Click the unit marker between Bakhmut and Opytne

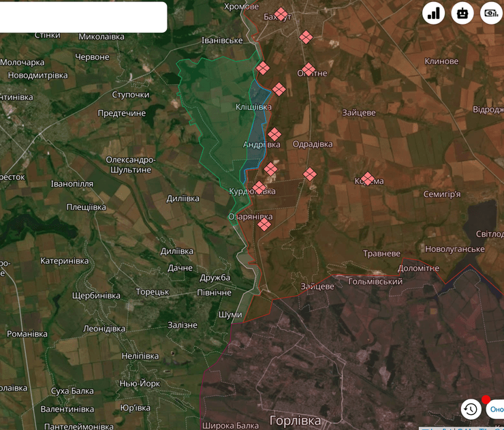pyautogui.click(x=306, y=37)
